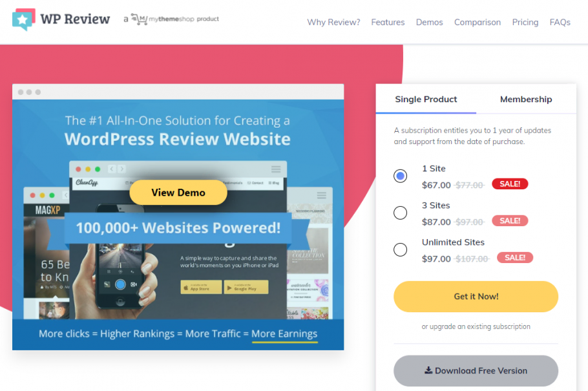Click the struck-through $107.00 price

click(472, 259)
